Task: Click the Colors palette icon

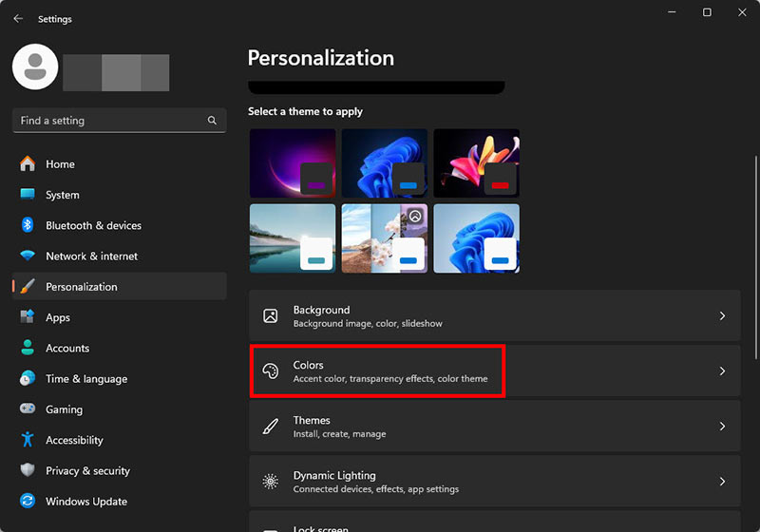Action: point(271,371)
